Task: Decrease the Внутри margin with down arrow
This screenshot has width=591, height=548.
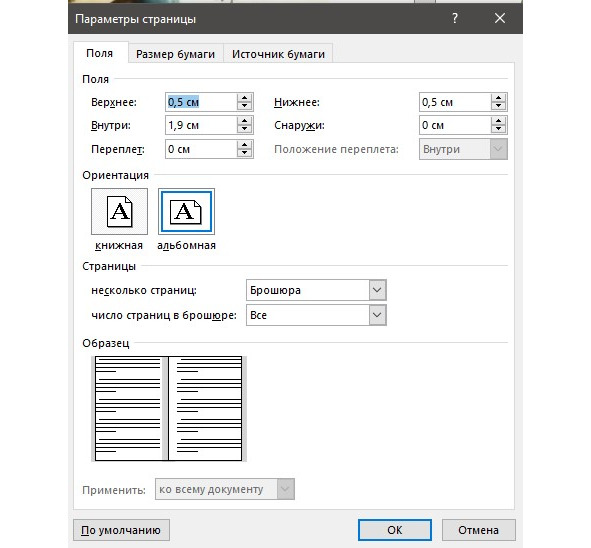Action: click(245, 129)
